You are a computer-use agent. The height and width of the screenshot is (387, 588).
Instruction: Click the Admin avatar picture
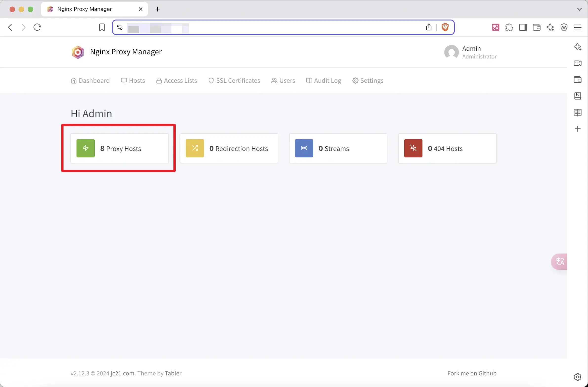(451, 52)
